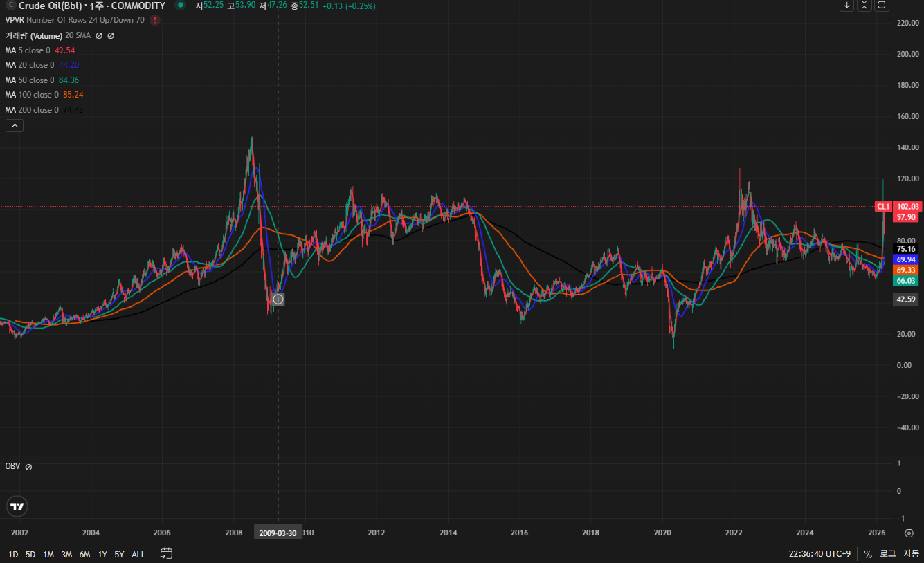Toggle percent scale mode
This screenshot has height=563, width=924.
(x=868, y=554)
